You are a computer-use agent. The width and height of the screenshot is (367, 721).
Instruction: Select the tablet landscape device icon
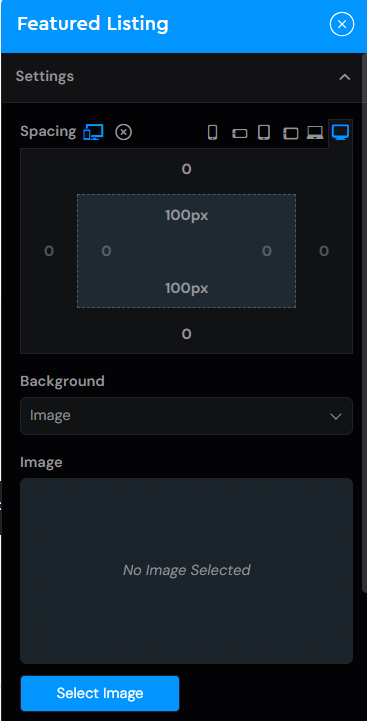tap(290, 133)
